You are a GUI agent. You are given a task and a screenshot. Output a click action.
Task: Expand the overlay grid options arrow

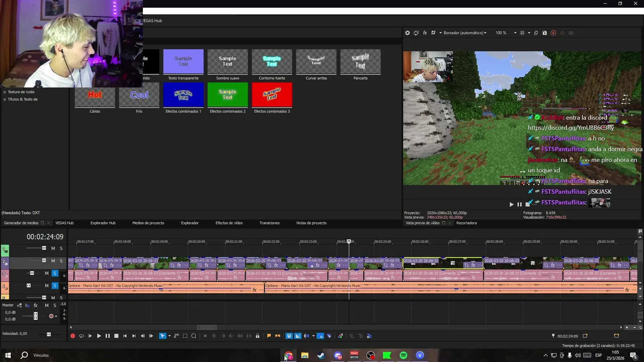[x=528, y=33]
